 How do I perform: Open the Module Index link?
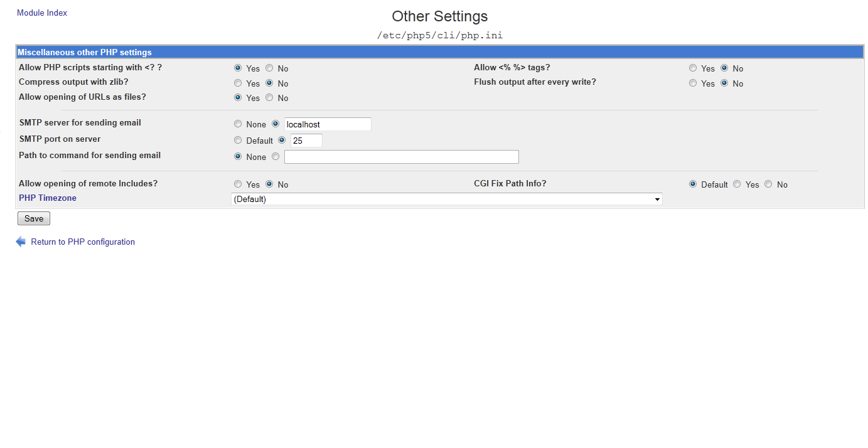pyautogui.click(x=42, y=13)
